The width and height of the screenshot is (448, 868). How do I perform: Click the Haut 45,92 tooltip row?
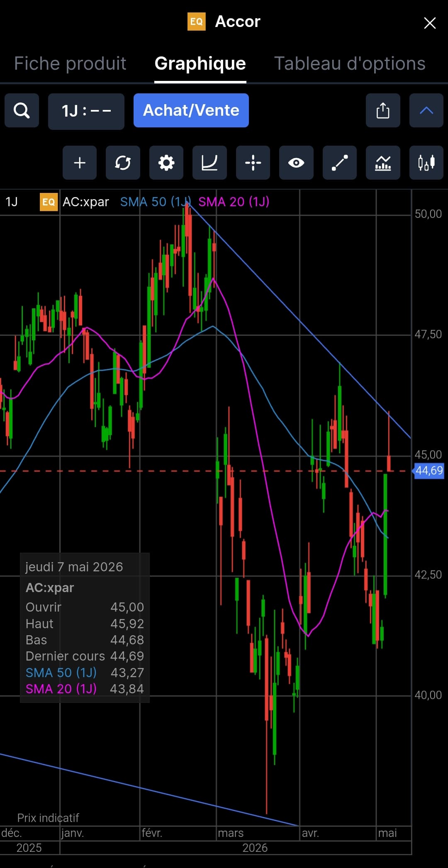pos(85,624)
